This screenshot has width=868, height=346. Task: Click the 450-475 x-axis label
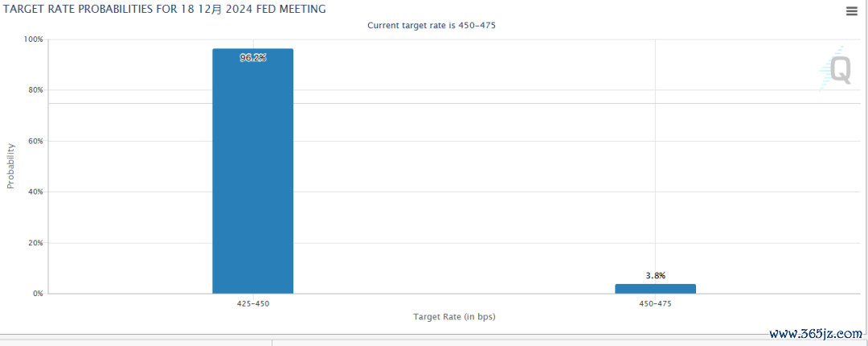coord(656,303)
